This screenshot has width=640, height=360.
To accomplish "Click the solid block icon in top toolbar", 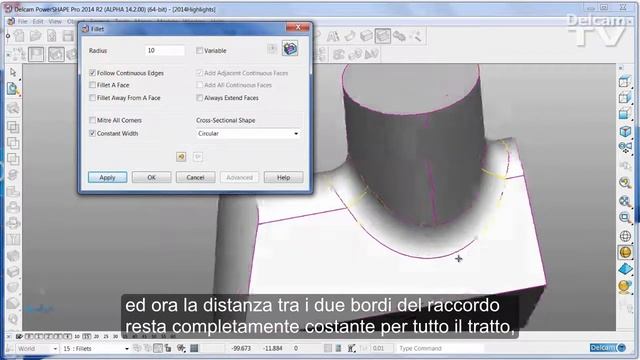I will [x=366, y=36].
